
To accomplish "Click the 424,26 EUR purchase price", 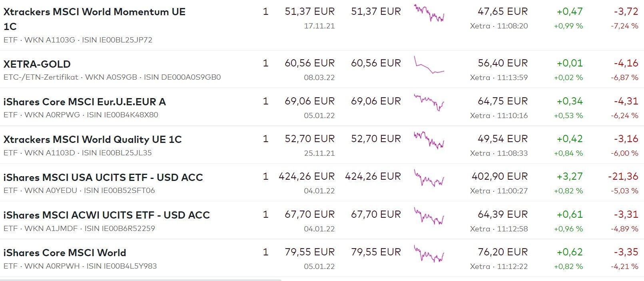I will click(307, 177).
